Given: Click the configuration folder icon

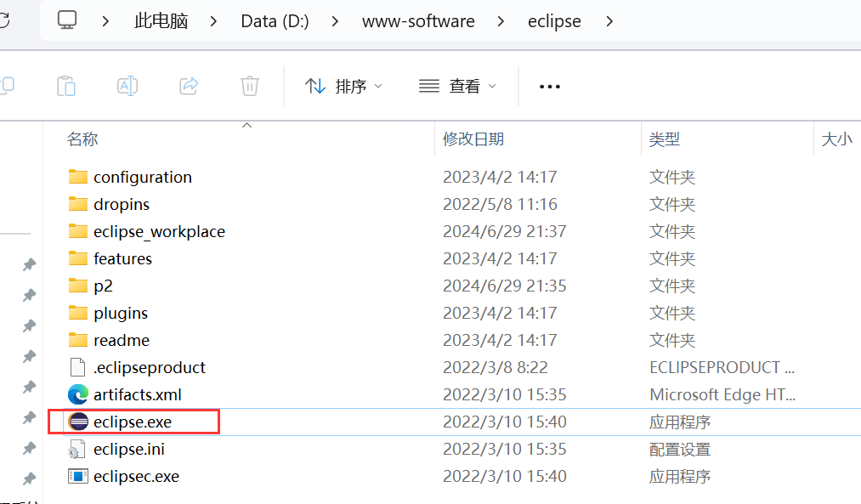Looking at the screenshot, I should pyautogui.click(x=78, y=177).
